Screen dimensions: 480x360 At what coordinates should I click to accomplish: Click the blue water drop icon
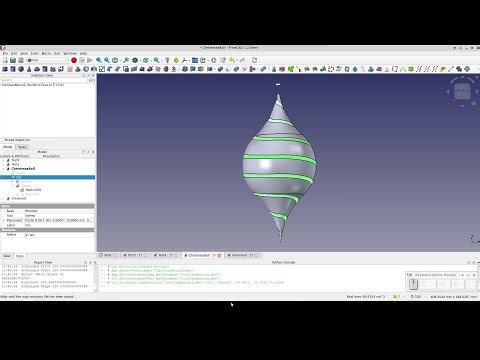click(x=355, y=69)
